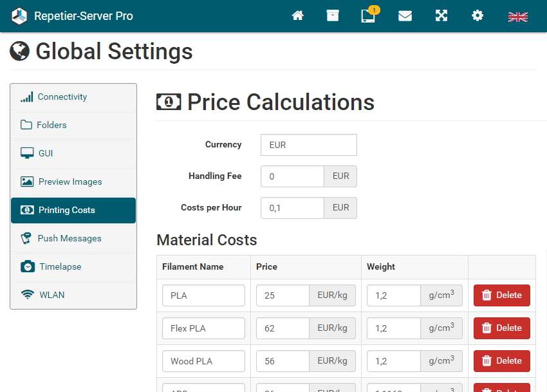
Task: Select the Printing Costs tab
Action: pyautogui.click(x=73, y=210)
